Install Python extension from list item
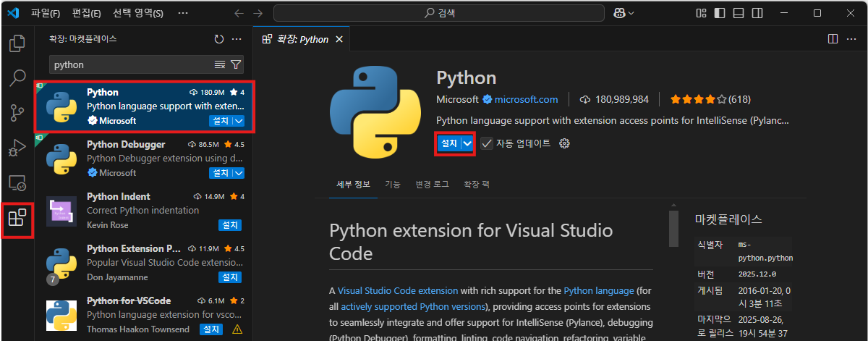 [x=221, y=121]
